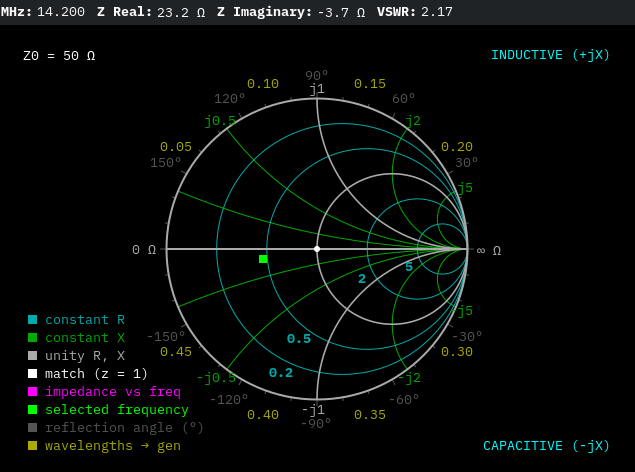Click the yellow wavelengths legend swatch
Viewport: 635px width, 472px height.
(x=32, y=446)
